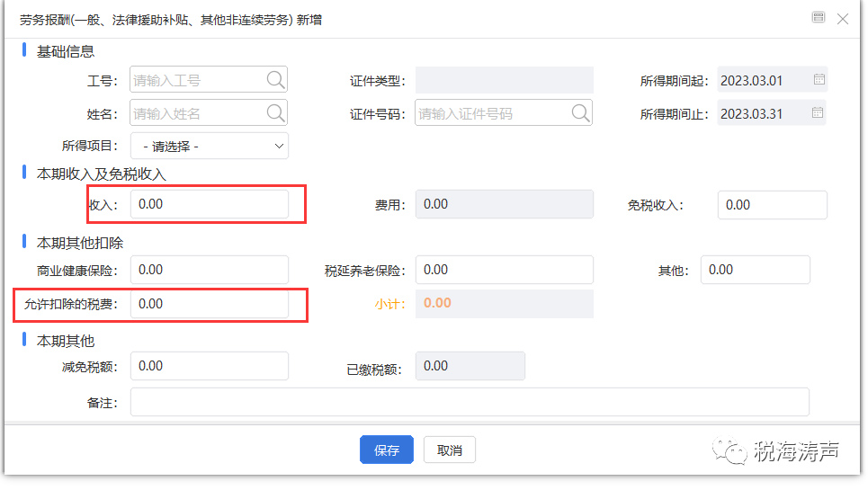
Task: Click the 取消 button
Action: click(x=450, y=450)
